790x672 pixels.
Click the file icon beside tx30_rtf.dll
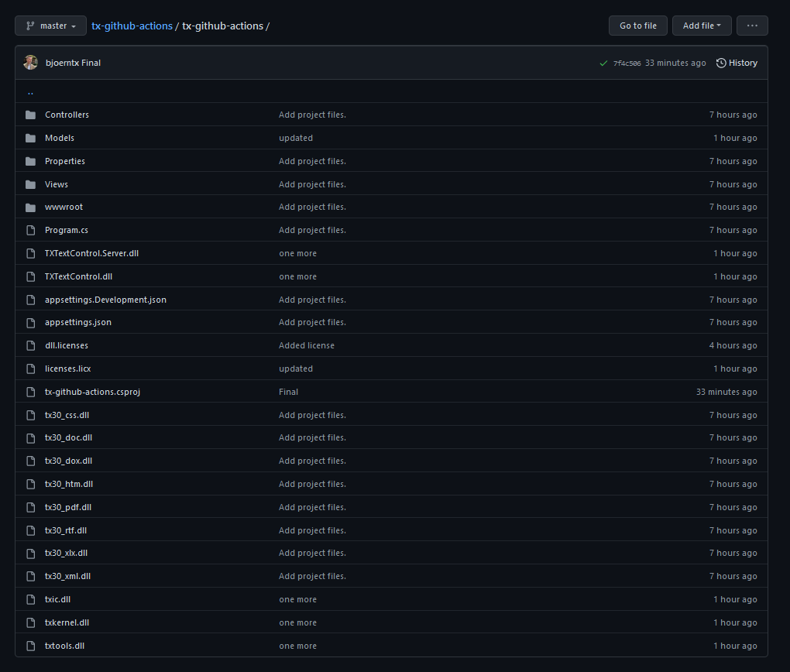coord(31,530)
